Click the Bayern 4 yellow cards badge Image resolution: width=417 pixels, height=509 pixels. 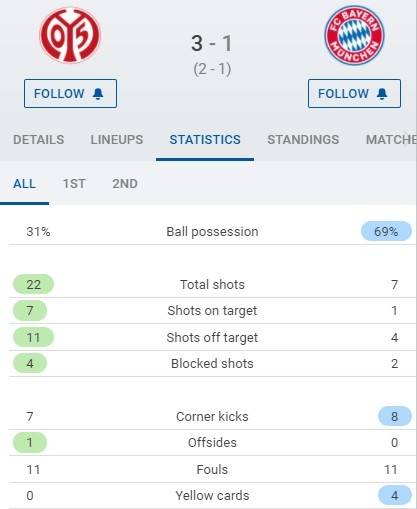coord(395,495)
